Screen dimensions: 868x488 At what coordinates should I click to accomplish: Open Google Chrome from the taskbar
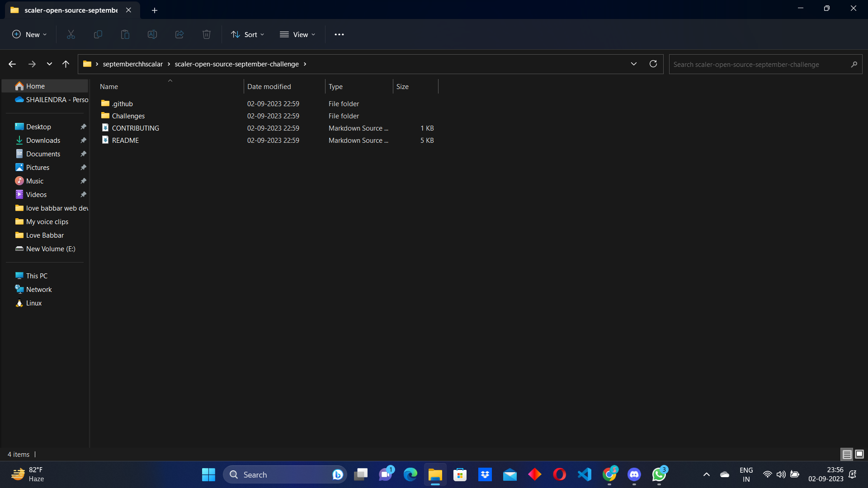coord(609,474)
